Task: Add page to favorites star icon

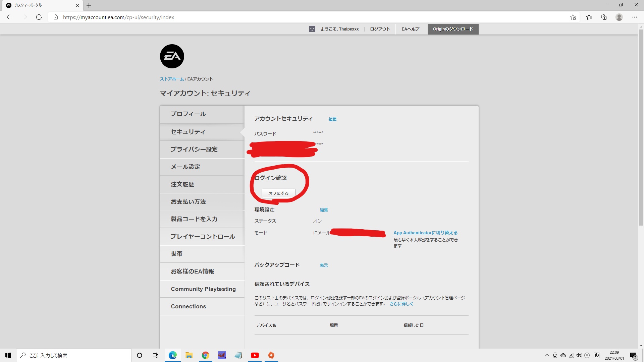Action: click(573, 17)
